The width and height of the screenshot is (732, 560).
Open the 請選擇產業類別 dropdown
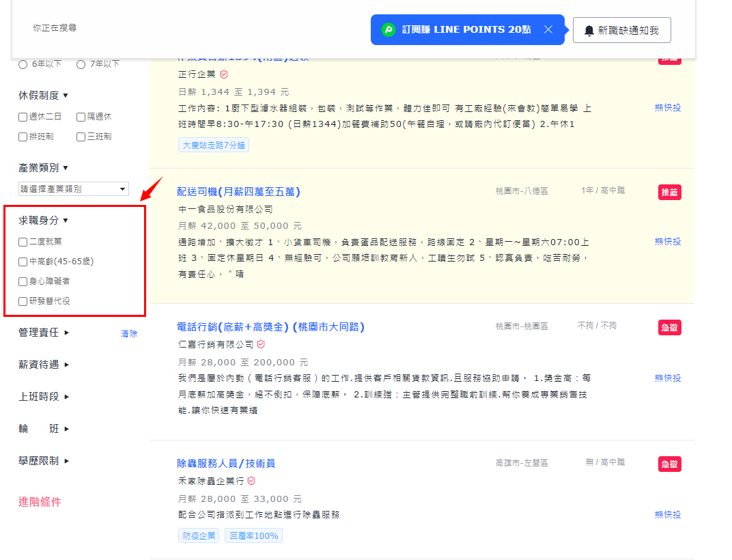pyautogui.click(x=74, y=189)
